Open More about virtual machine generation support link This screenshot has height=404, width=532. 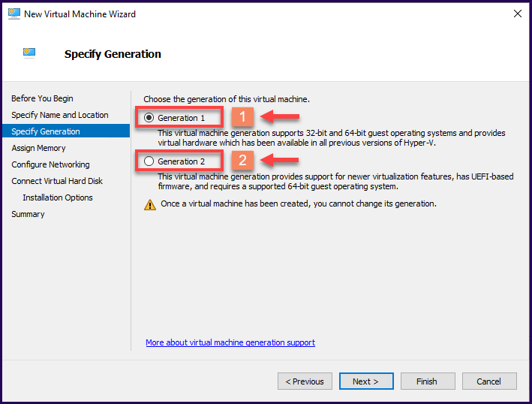coord(230,342)
